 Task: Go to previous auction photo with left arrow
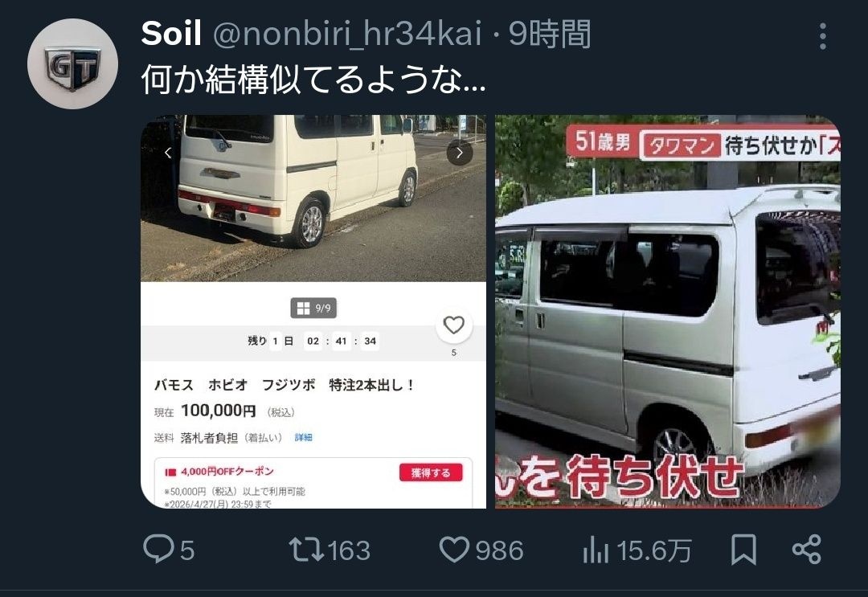pyautogui.click(x=168, y=153)
